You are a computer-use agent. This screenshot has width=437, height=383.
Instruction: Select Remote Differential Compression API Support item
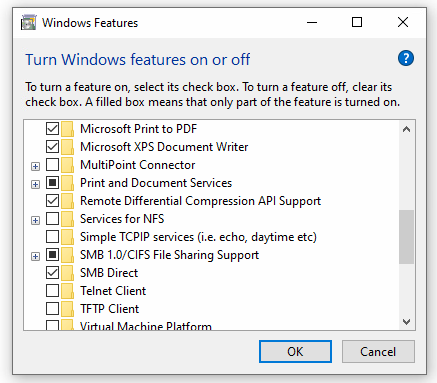click(x=200, y=201)
